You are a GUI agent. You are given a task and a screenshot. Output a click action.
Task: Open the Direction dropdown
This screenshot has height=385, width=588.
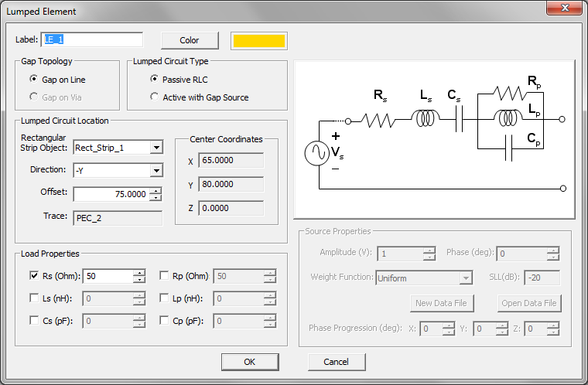click(156, 171)
